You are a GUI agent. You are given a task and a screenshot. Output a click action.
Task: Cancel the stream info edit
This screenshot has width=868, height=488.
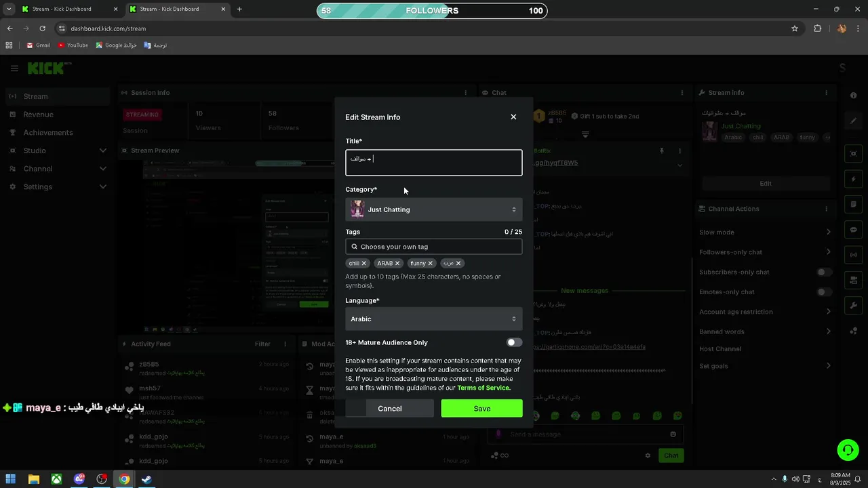coord(390,409)
